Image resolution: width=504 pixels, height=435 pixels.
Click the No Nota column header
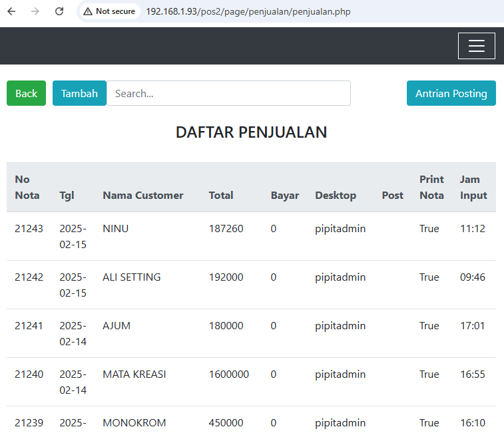point(27,187)
